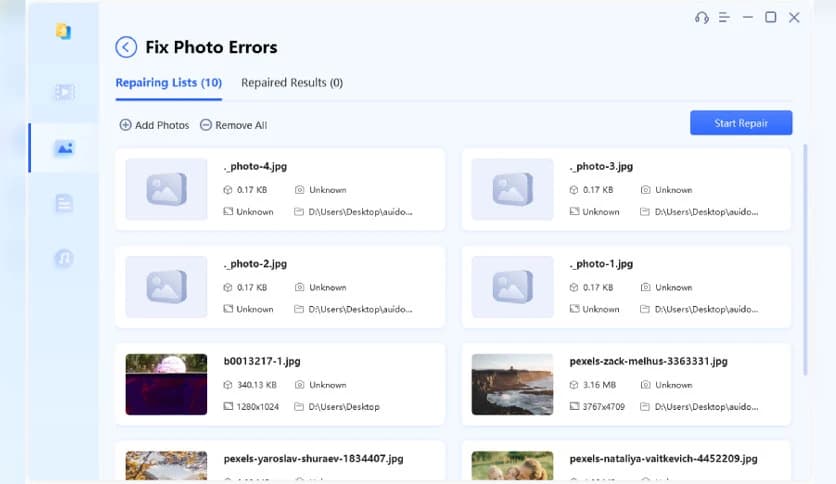The height and width of the screenshot is (484, 836).
Task: Start the repair with Start Repair button
Action: pyautogui.click(x=741, y=123)
